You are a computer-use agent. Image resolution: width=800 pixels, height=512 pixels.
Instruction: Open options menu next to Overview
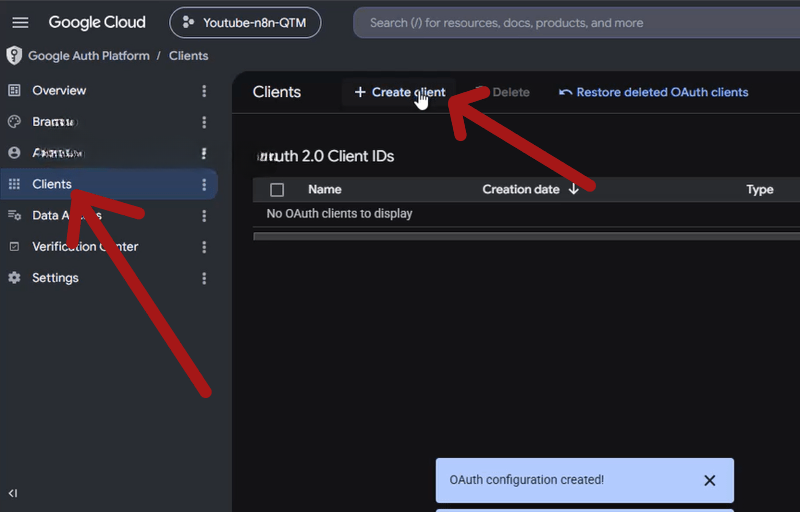204,91
